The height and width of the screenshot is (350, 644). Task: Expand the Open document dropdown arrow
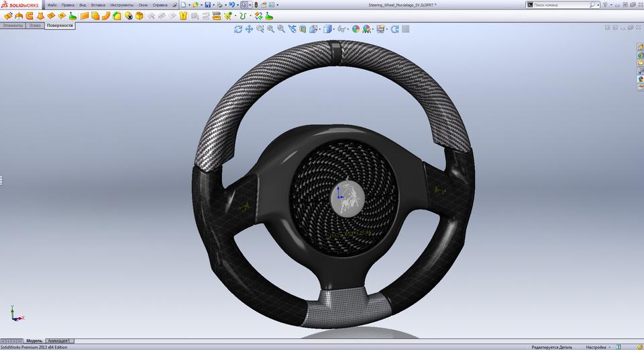pos(201,5)
